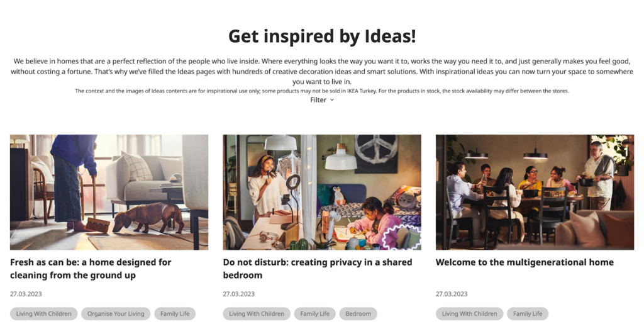Click 'Living With Children' tag under bedroom article
This screenshot has width=644, height=336.
click(x=257, y=314)
